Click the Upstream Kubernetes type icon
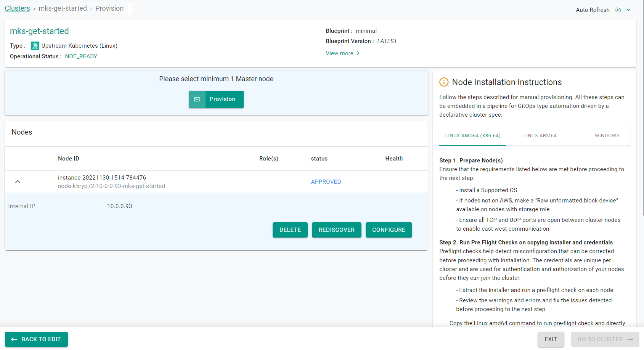 pyautogui.click(x=35, y=46)
